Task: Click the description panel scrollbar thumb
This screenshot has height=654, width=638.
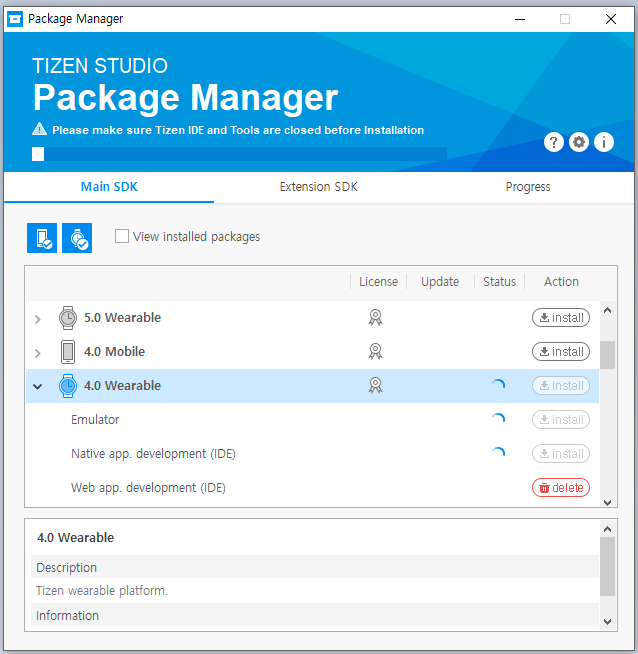Action: pyautogui.click(x=608, y=566)
